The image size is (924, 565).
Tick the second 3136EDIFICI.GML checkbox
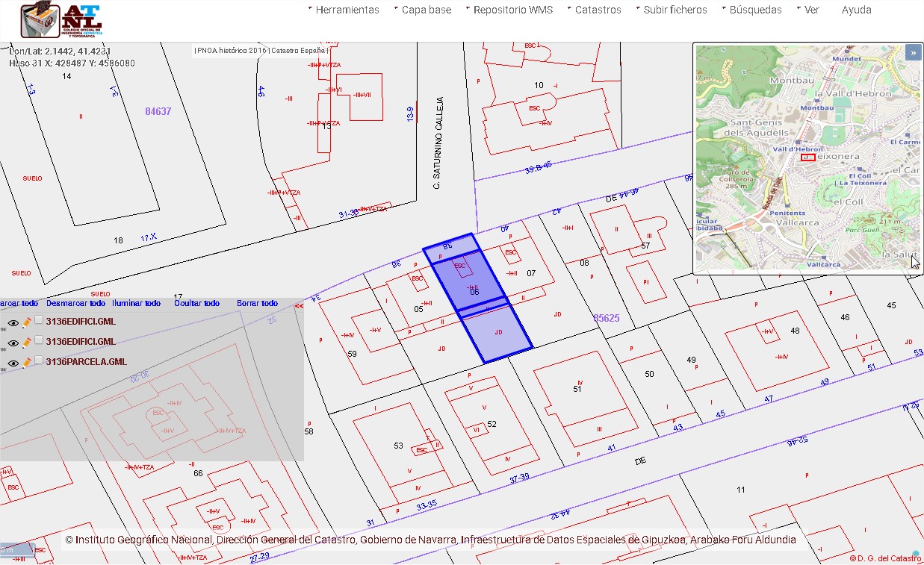39,340
